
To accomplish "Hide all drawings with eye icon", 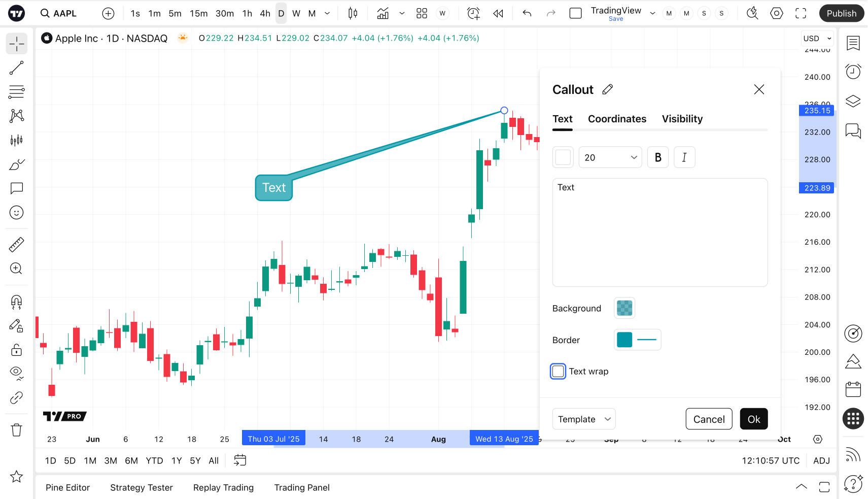I will tap(17, 374).
